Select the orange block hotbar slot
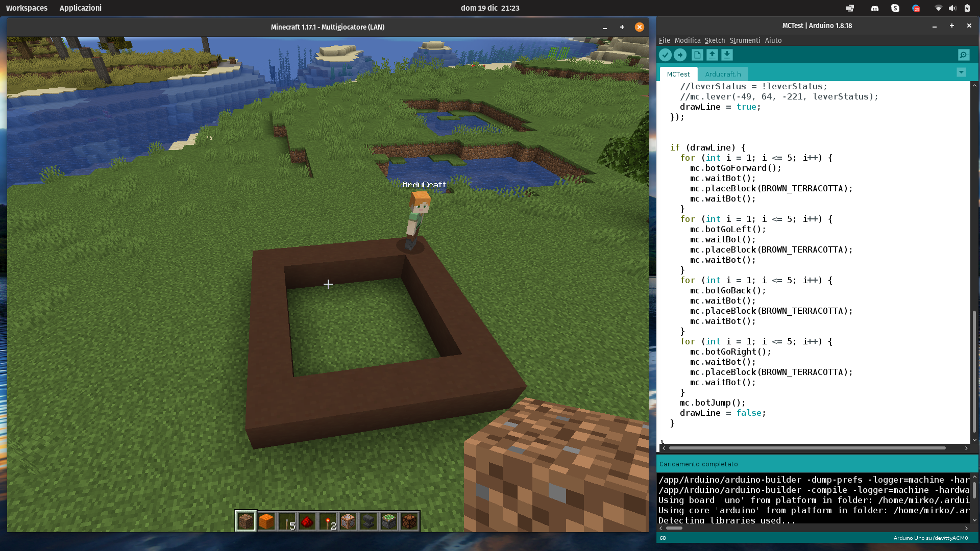This screenshot has height=551, width=980. point(266,521)
